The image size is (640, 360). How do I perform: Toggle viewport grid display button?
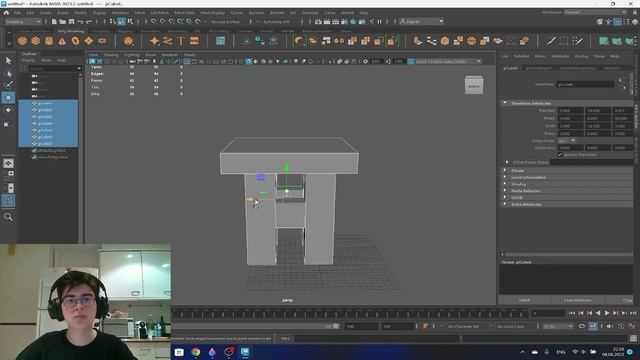pyautogui.click(x=187, y=61)
